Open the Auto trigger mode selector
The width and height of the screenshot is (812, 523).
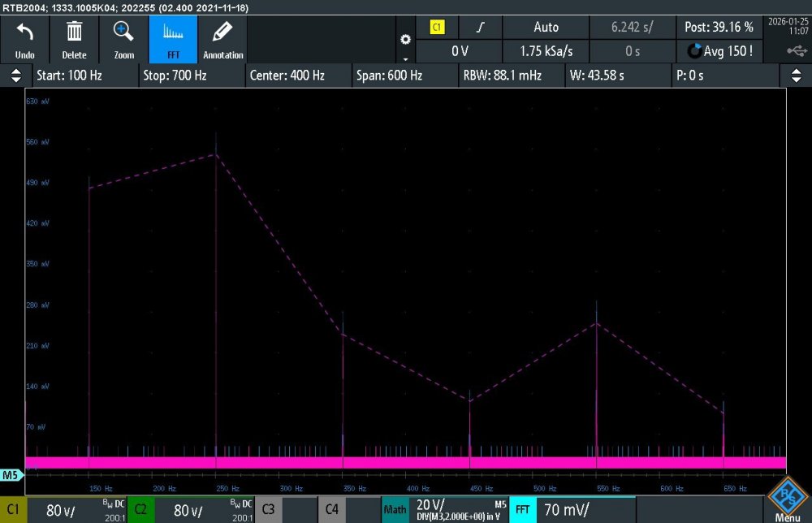[x=546, y=27]
